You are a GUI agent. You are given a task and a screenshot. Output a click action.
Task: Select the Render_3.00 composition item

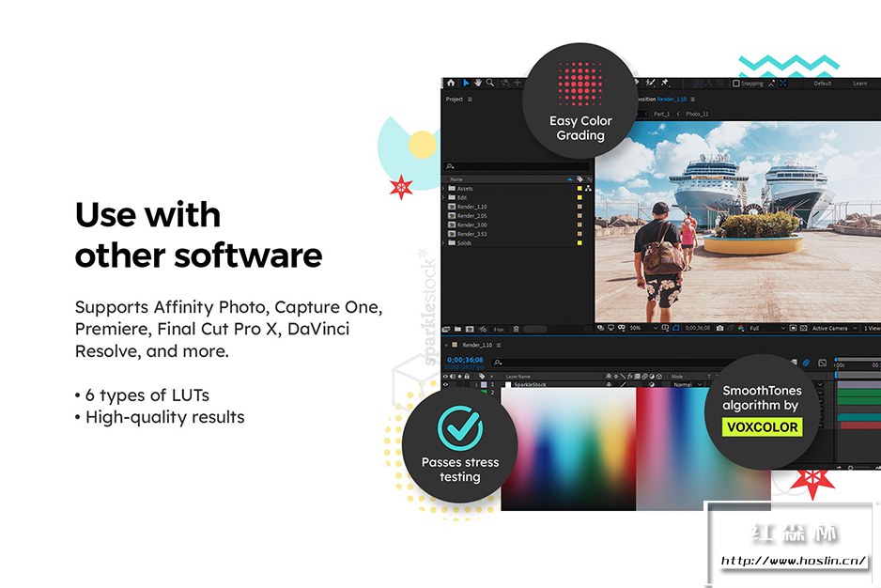(x=471, y=224)
